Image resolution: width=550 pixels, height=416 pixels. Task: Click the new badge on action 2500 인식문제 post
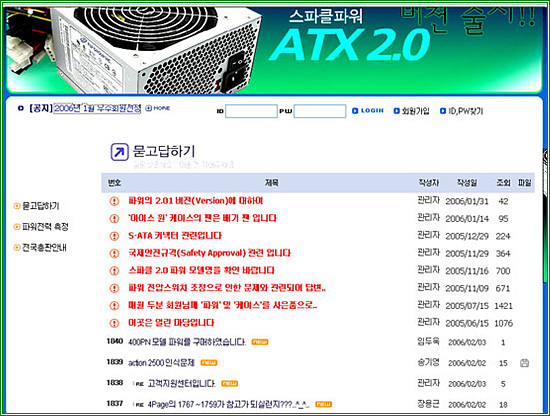[209, 363]
